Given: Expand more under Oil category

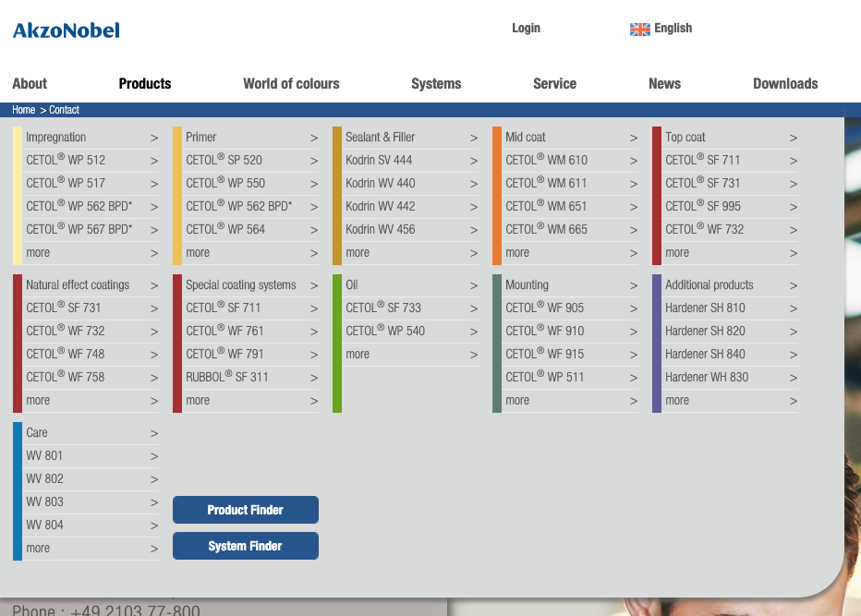Looking at the screenshot, I should [x=358, y=355].
